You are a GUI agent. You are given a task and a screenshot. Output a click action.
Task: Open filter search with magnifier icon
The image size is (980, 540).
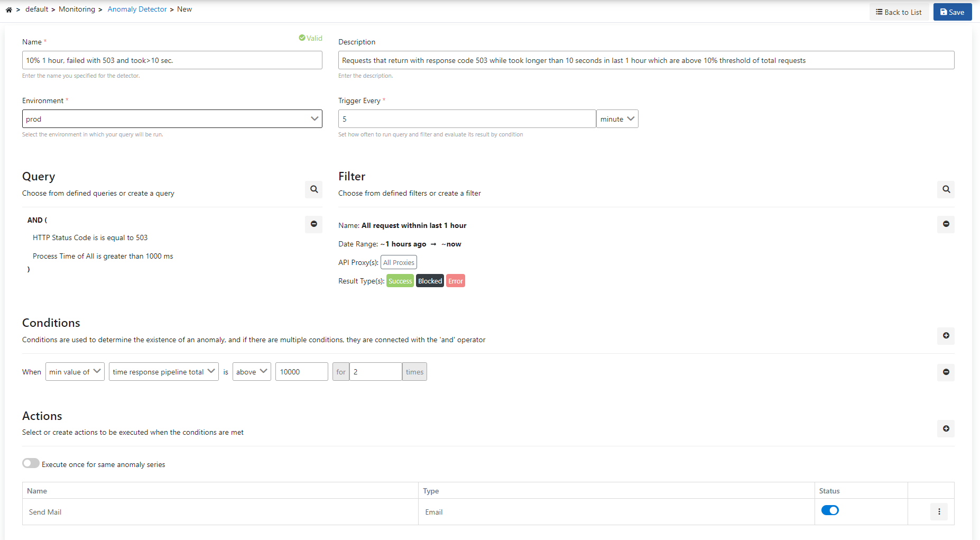946,189
